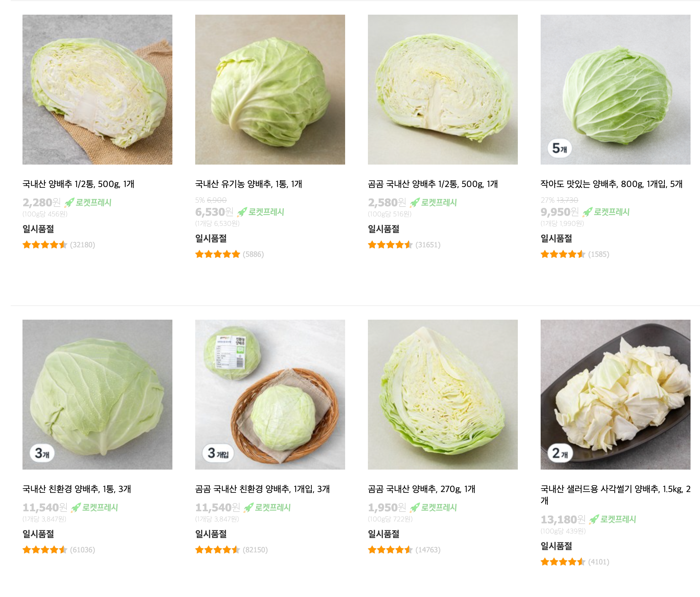
Task: Select the 친환경 양배추 1통 3개 product image
Action: (x=97, y=394)
